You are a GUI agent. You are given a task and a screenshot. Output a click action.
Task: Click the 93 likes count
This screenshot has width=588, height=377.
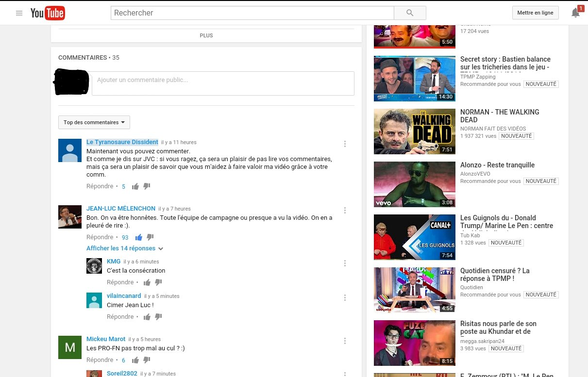(x=125, y=238)
